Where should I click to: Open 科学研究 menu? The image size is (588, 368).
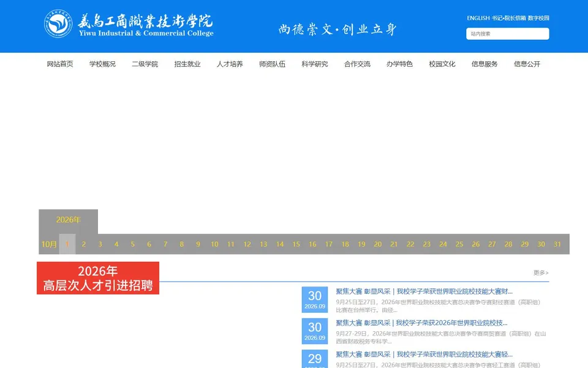315,64
